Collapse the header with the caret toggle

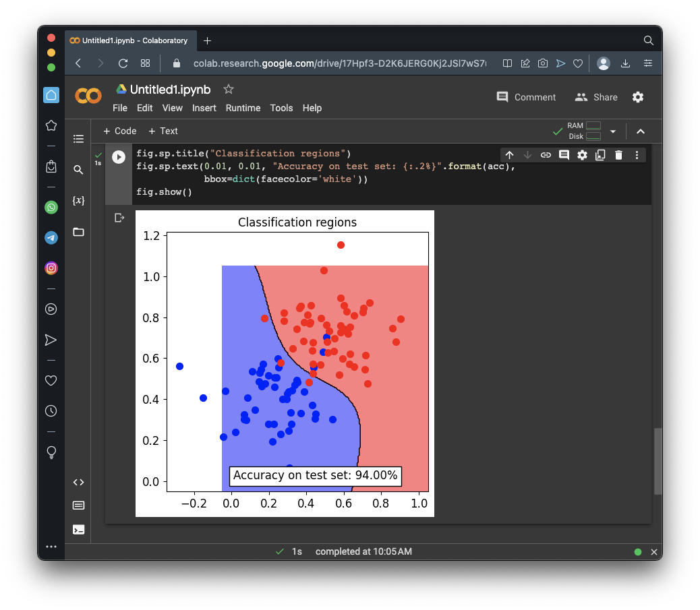(641, 131)
